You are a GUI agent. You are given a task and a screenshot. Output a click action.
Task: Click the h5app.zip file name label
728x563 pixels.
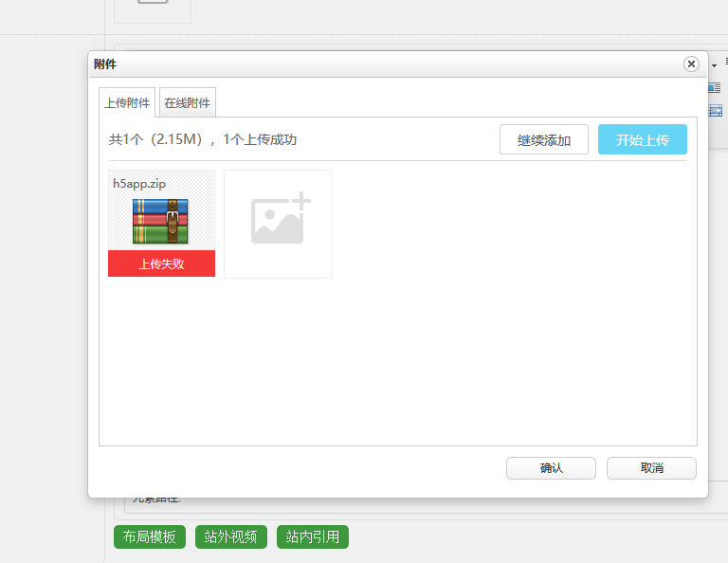coord(139,184)
